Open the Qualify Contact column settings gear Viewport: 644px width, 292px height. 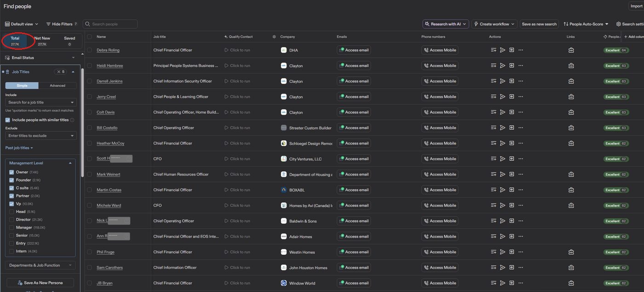coord(274,37)
